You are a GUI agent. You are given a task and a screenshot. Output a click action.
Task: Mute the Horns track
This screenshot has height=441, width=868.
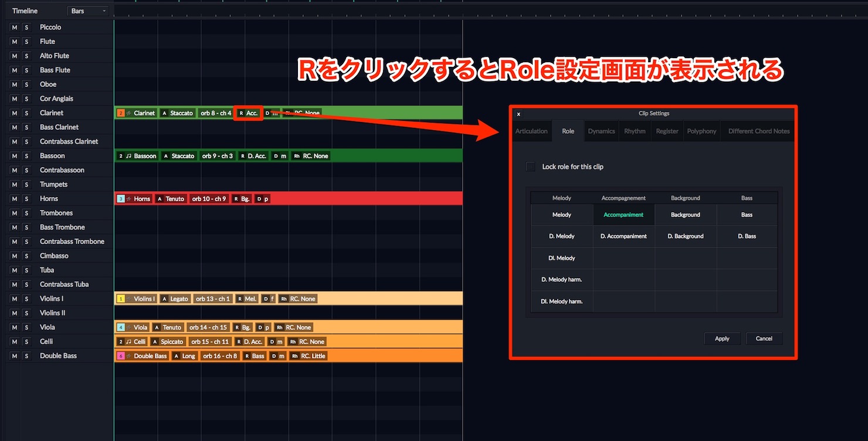(15, 199)
